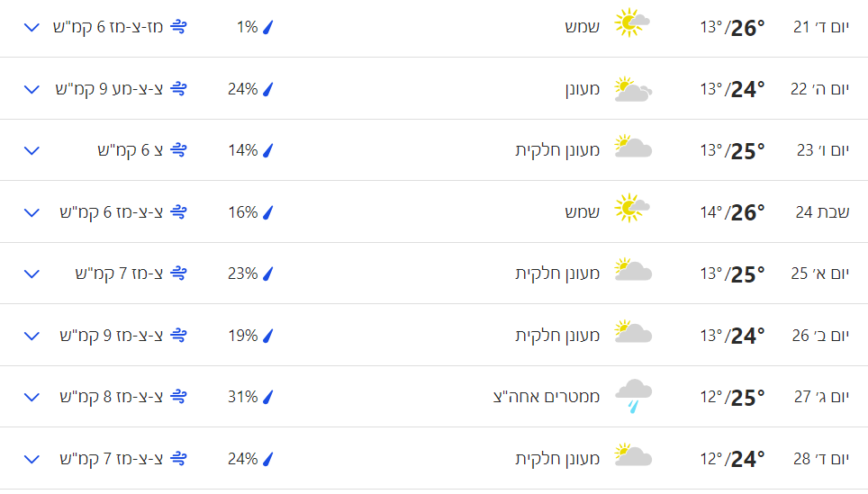Viewport: 868px width, 494px height.
Task: Expand the Monday 26 forecast chevron
Action: pos(32,336)
